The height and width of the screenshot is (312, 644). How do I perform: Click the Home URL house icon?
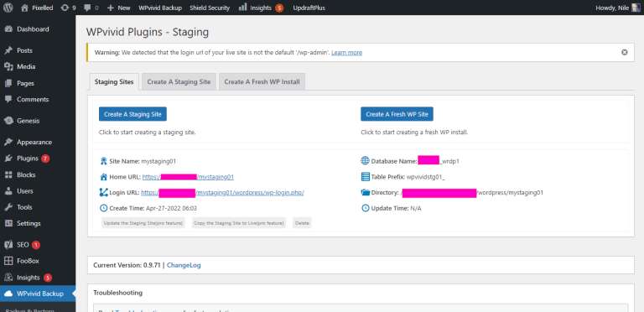coord(103,177)
